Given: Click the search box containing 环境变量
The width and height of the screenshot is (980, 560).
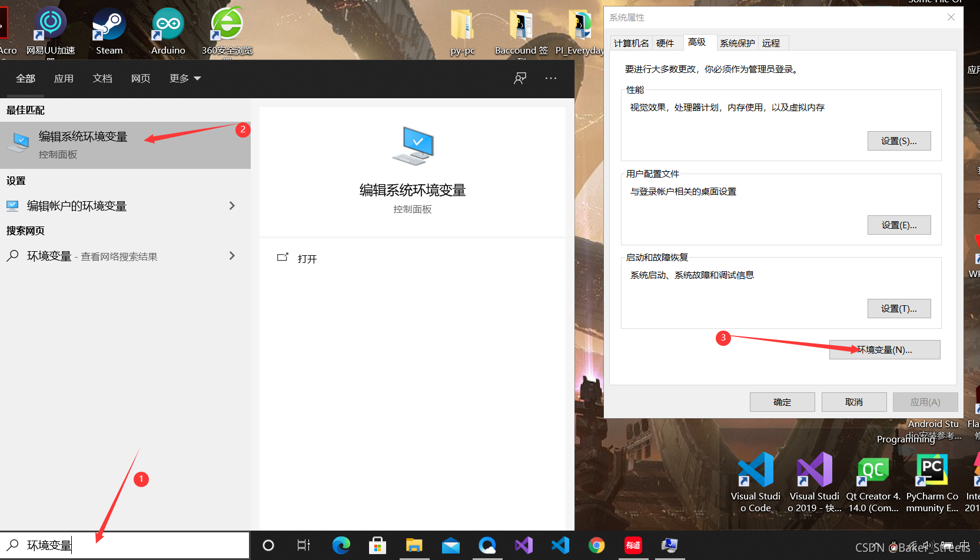Looking at the screenshot, I should tap(125, 545).
